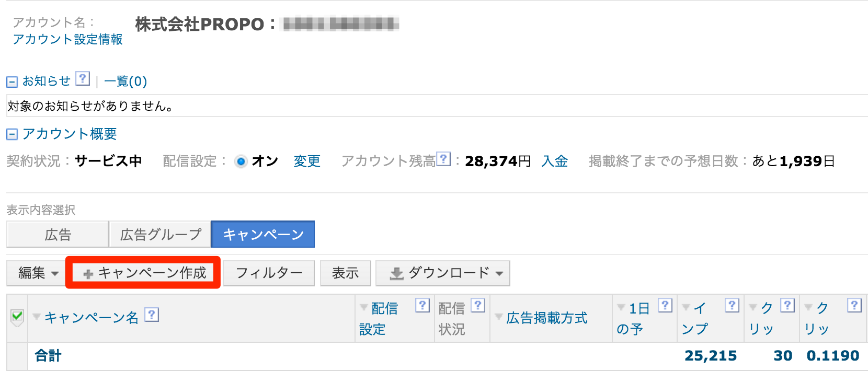Collapse the アカウント概要 section
The width and height of the screenshot is (868, 371).
coord(12,134)
